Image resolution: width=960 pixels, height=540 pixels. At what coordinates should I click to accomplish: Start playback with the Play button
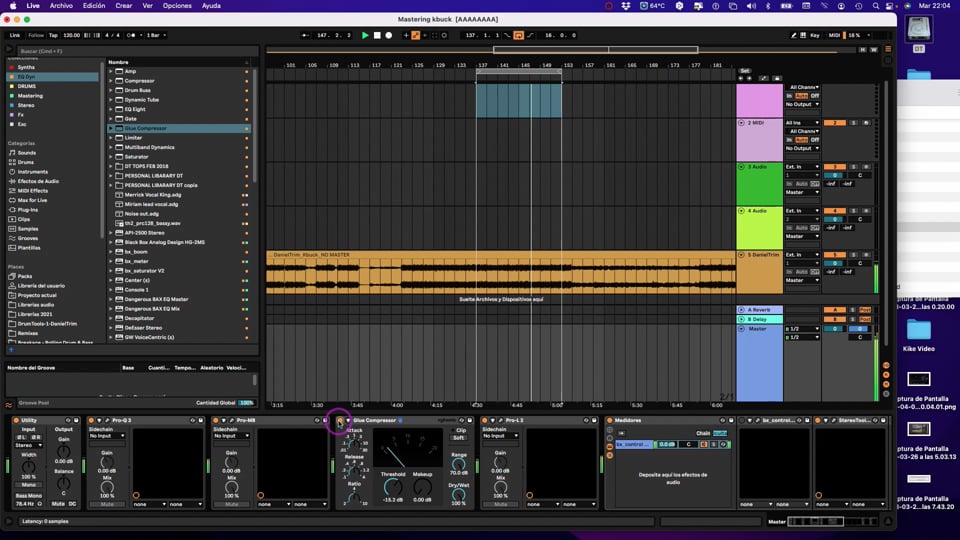click(x=365, y=36)
